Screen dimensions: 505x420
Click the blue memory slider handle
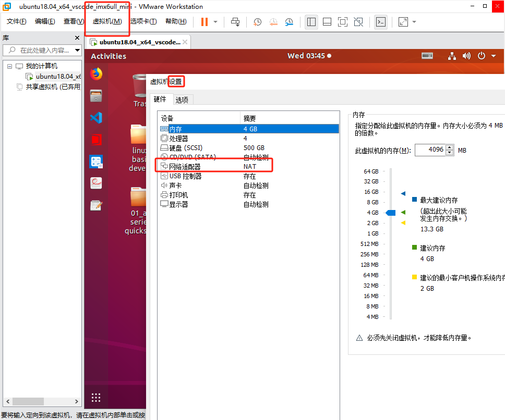point(391,213)
